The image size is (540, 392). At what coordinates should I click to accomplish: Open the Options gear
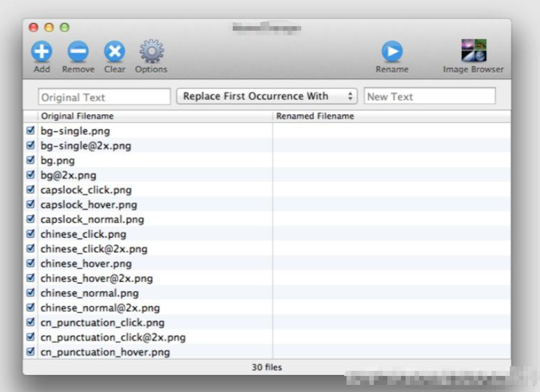click(x=151, y=51)
